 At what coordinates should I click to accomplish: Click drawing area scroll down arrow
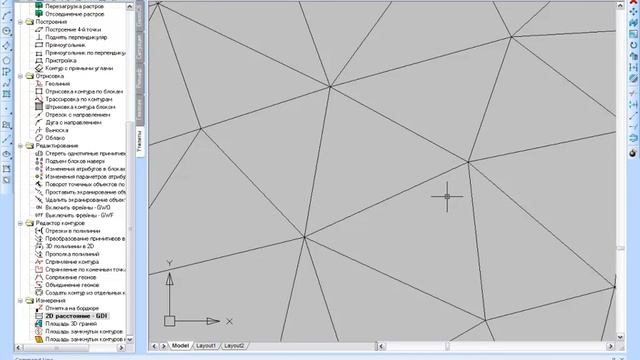click(x=620, y=337)
